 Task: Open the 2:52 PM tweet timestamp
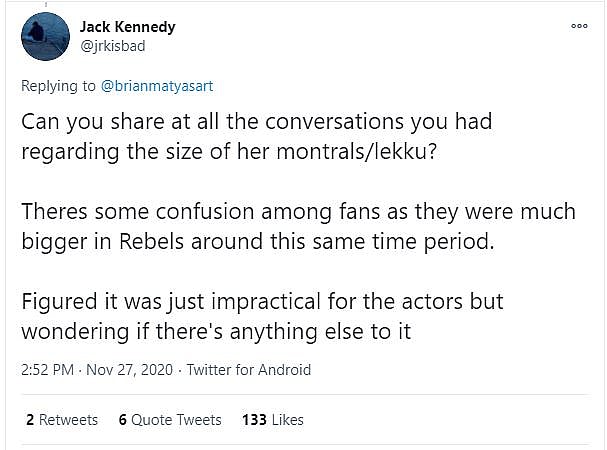click(48, 370)
